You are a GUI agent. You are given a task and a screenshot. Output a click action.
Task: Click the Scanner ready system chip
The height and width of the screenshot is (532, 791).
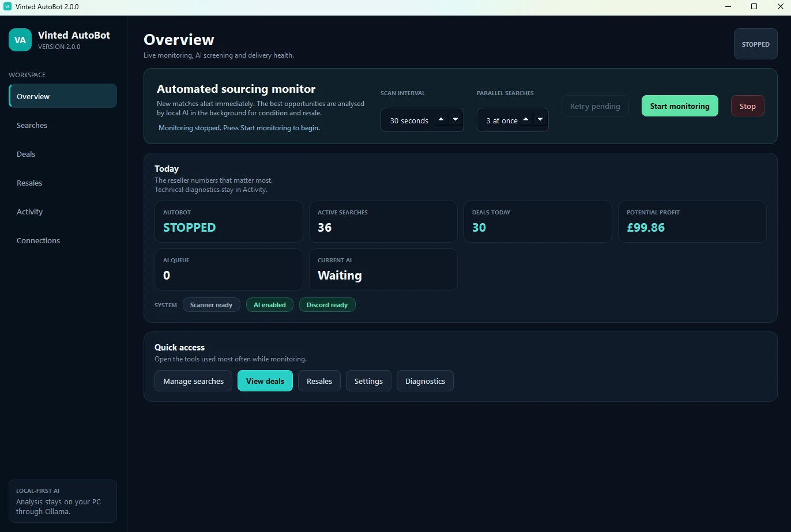tap(212, 305)
